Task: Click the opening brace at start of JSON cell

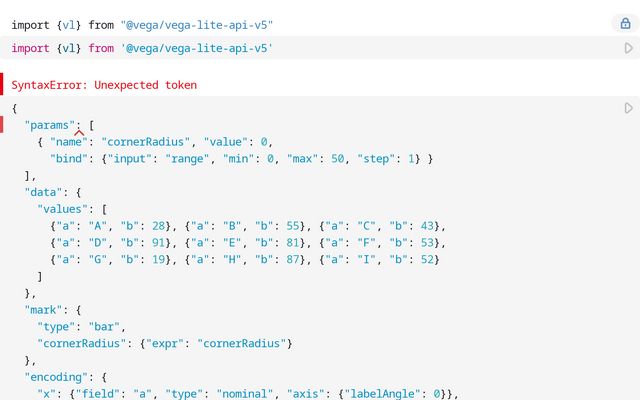Action: click(x=15, y=108)
